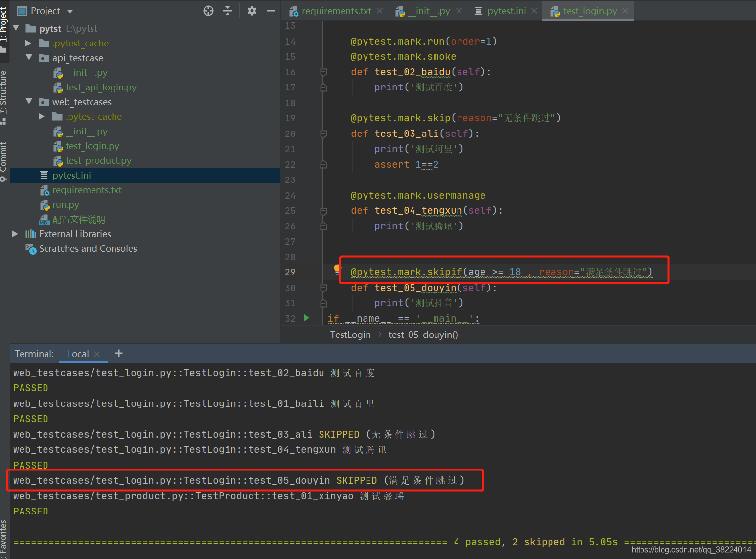This screenshot has width=756, height=559.
Task: Click line number 29 in gutter
Action: (x=290, y=272)
